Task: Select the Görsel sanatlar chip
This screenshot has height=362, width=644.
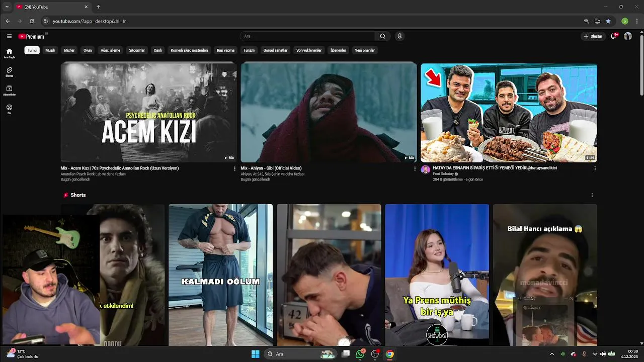Action: tap(275, 50)
